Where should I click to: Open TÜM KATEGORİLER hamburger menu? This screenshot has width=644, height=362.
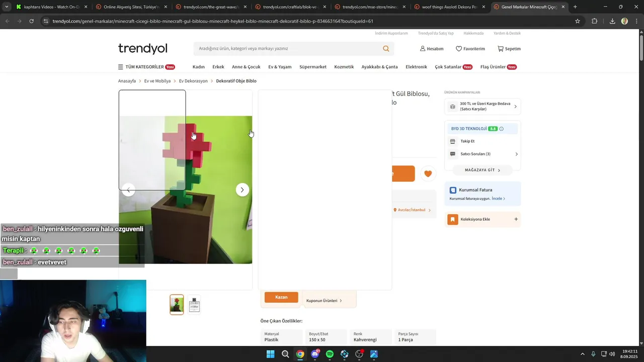pos(146,67)
